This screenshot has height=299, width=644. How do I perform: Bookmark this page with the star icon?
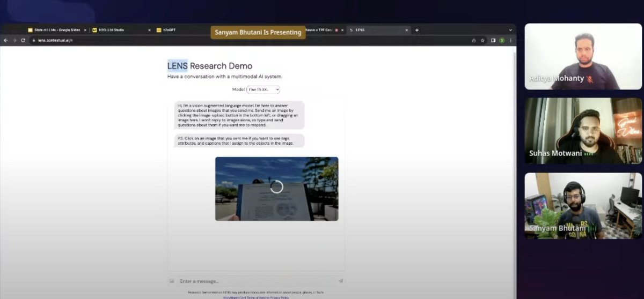pos(482,40)
